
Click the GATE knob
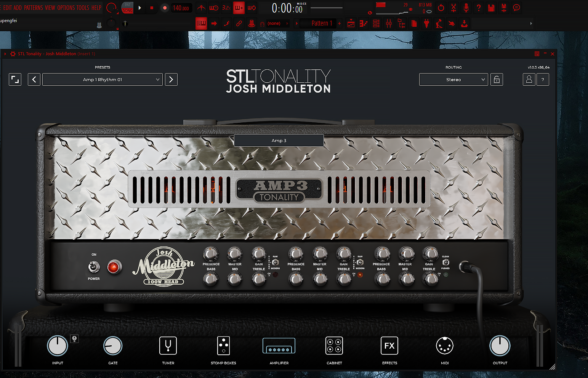point(113,346)
